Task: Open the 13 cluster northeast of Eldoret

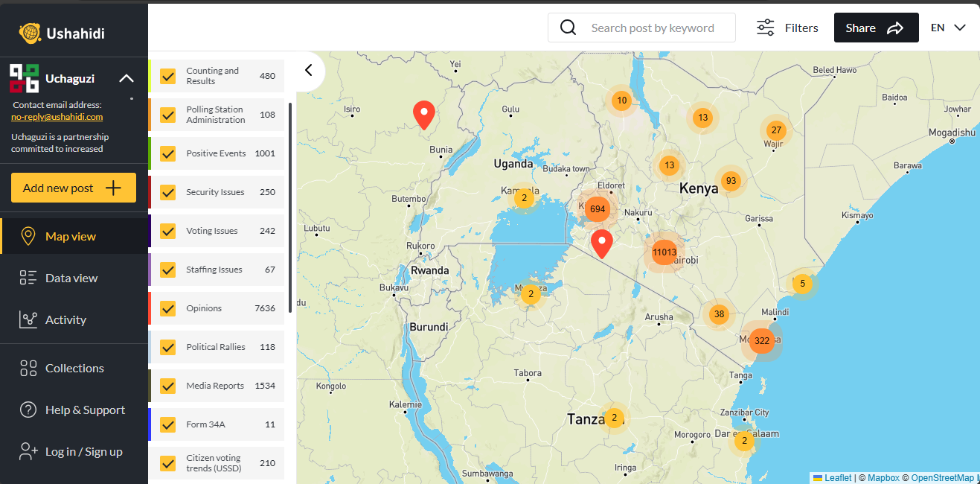Action: (x=670, y=165)
